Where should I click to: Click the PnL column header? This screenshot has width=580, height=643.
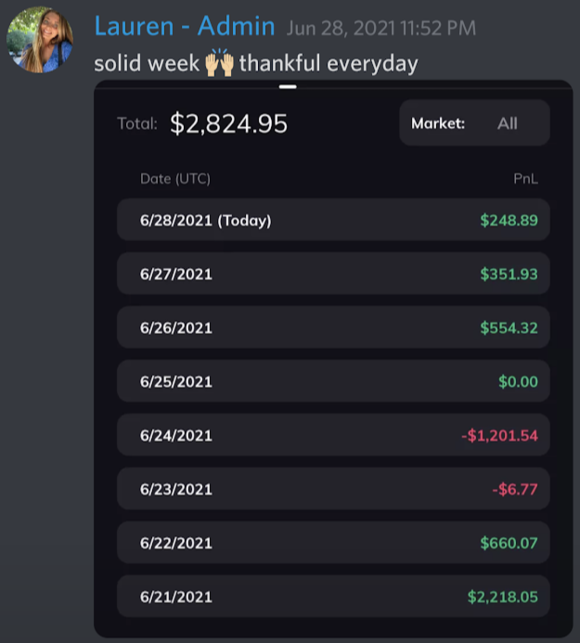[525, 178]
